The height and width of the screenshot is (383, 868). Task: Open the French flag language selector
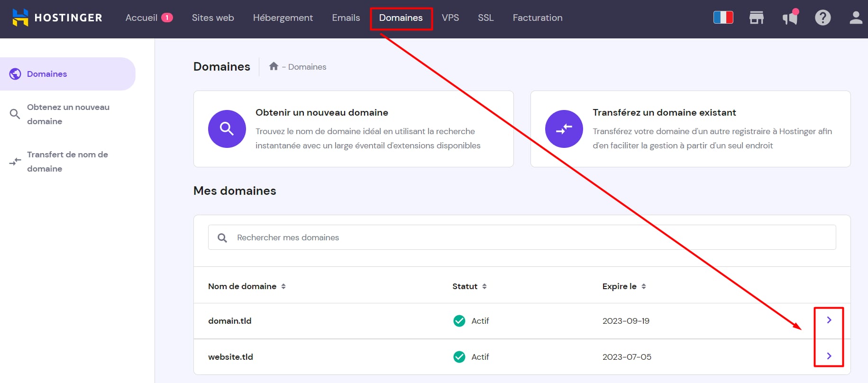pos(723,18)
